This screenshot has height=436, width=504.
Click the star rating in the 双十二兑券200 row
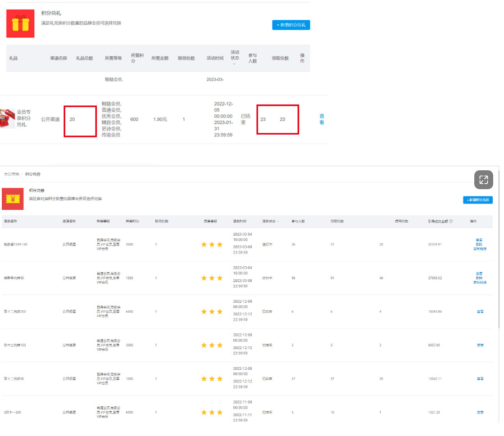[212, 312]
